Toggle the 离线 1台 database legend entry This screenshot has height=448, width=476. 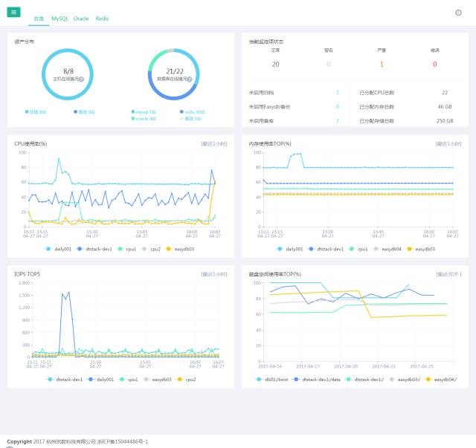pyautogui.click(x=190, y=119)
